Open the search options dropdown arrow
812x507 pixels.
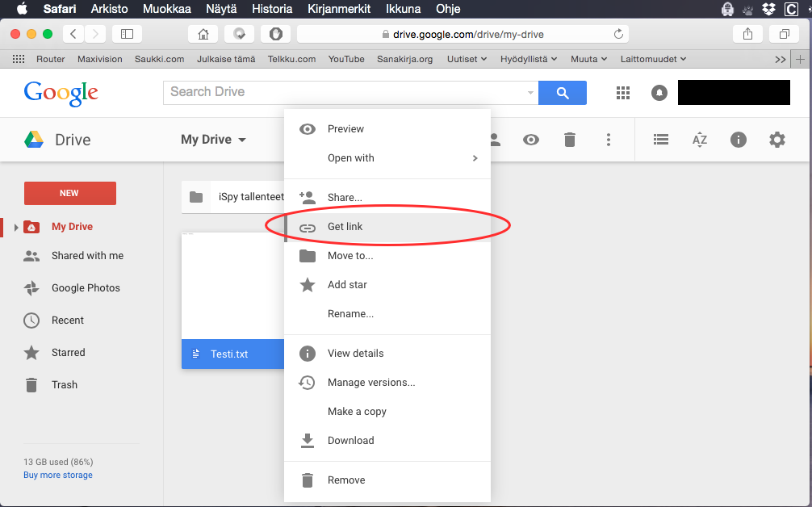click(530, 93)
